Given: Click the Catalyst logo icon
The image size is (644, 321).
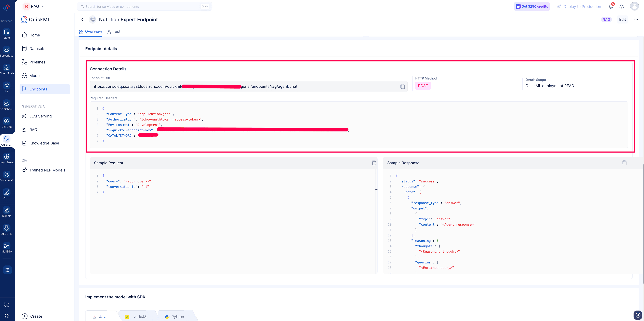Looking at the screenshot, I should pos(7,7).
